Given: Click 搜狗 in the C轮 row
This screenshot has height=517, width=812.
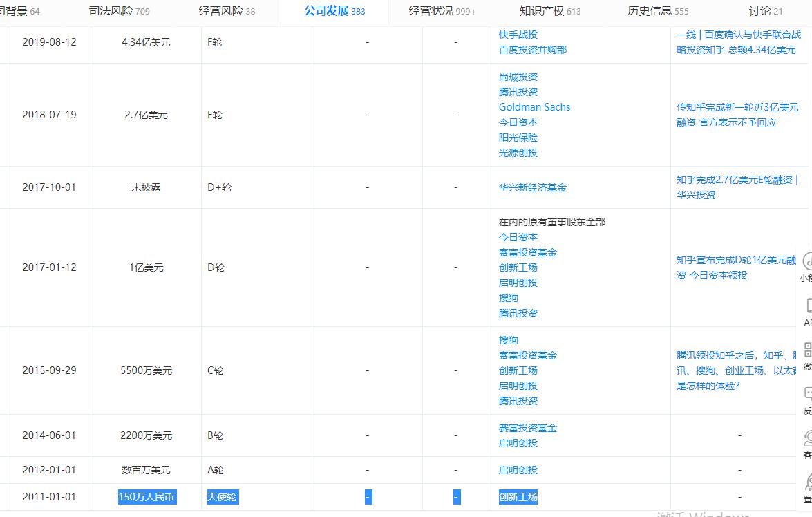Looking at the screenshot, I should pos(509,340).
